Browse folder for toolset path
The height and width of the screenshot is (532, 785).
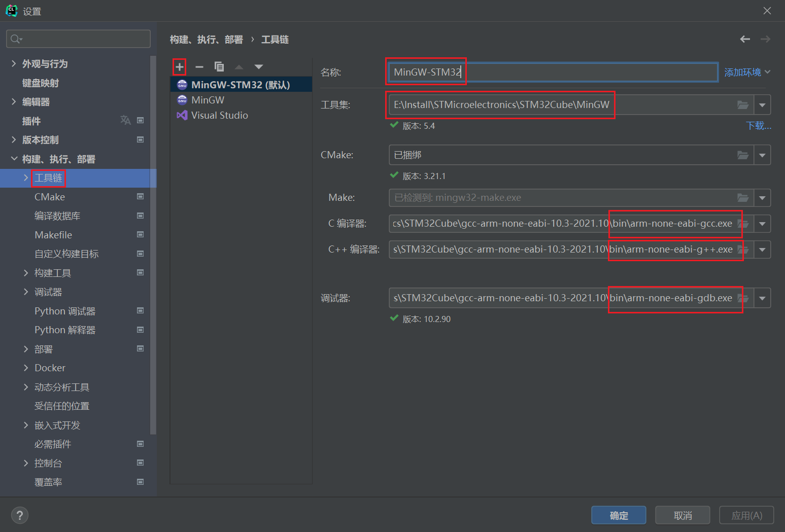click(x=743, y=105)
